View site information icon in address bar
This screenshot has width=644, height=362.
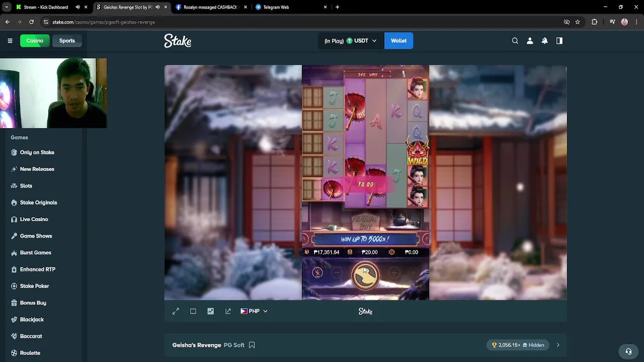(46, 22)
